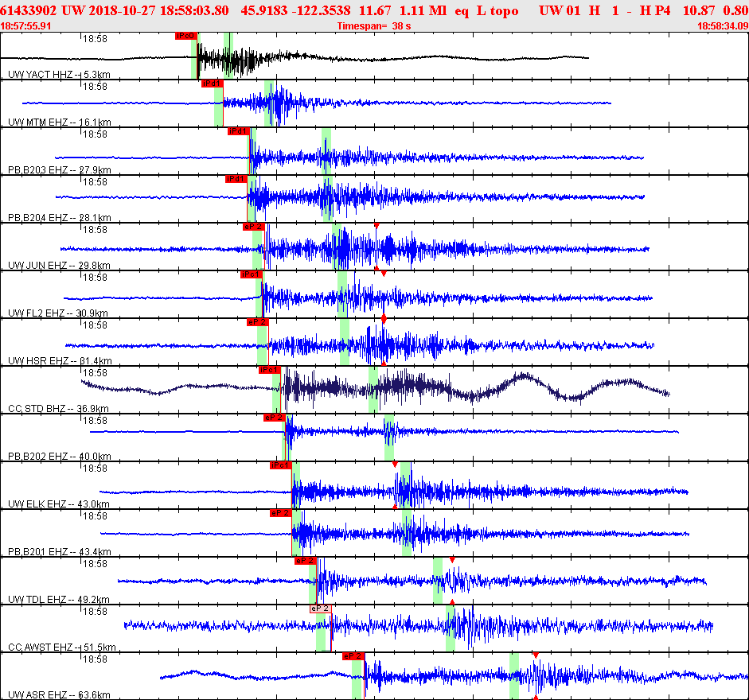
Task: Select the iPd1 pick flag on PB B204 trace
Action: (x=236, y=179)
